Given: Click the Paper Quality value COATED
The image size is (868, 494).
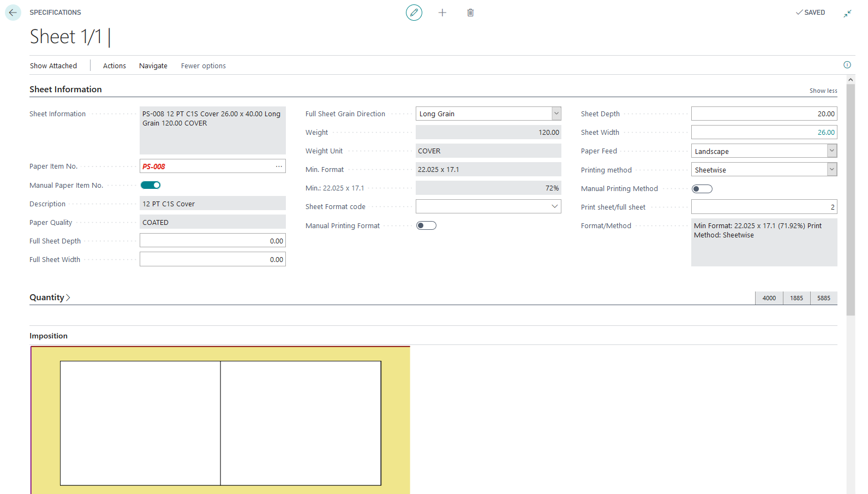Looking at the screenshot, I should (213, 222).
